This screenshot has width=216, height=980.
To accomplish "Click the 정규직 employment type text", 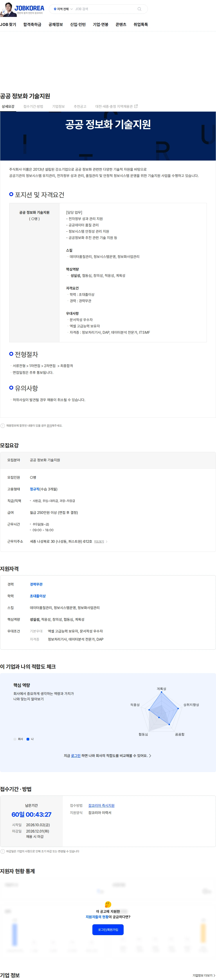I will pyautogui.click(x=35, y=489).
